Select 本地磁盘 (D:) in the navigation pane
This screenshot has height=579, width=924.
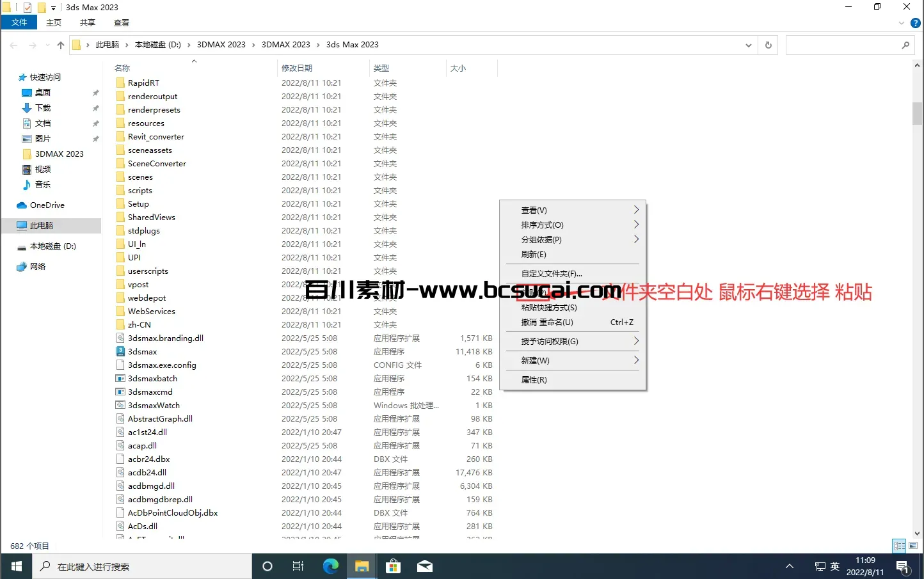click(53, 246)
